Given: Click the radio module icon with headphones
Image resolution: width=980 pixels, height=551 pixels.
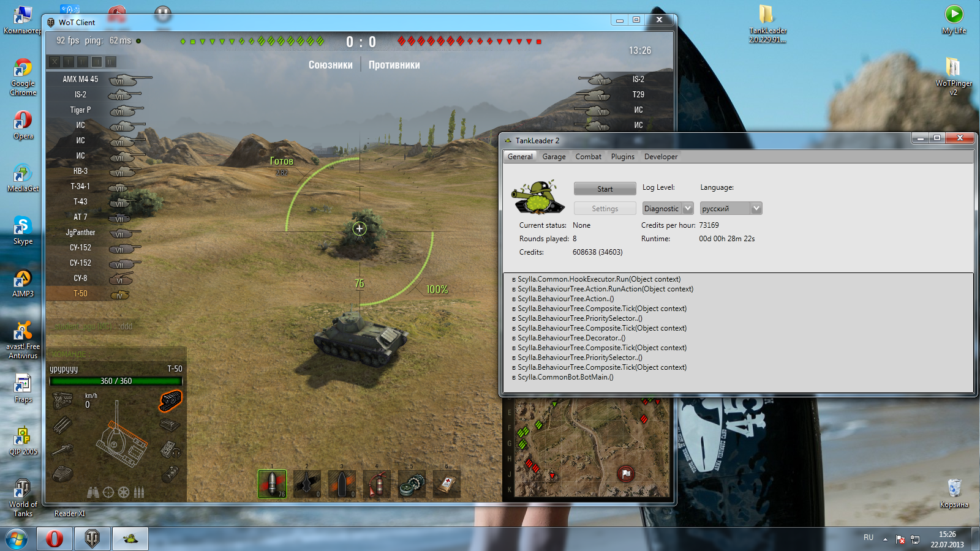Looking at the screenshot, I should pyautogui.click(x=170, y=450).
